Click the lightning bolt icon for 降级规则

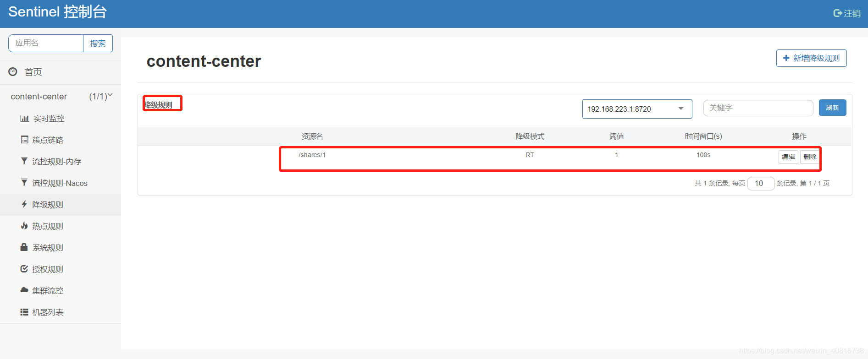click(24, 204)
